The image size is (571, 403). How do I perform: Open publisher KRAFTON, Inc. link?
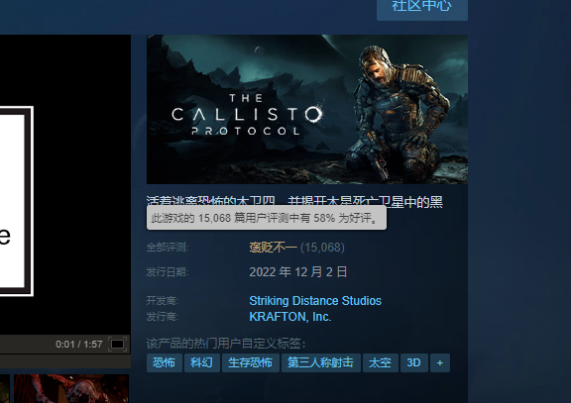point(290,317)
